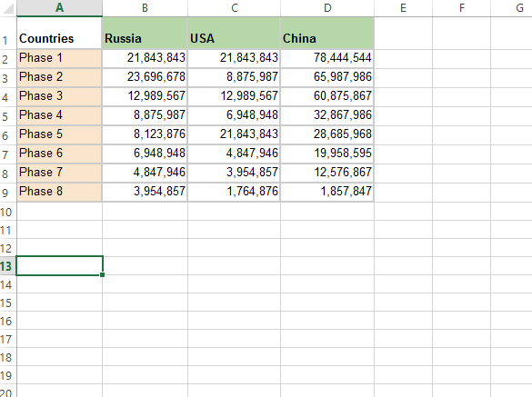The height and width of the screenshot is (397, 532).
Task: Click the China header cell
Action: 327,34
